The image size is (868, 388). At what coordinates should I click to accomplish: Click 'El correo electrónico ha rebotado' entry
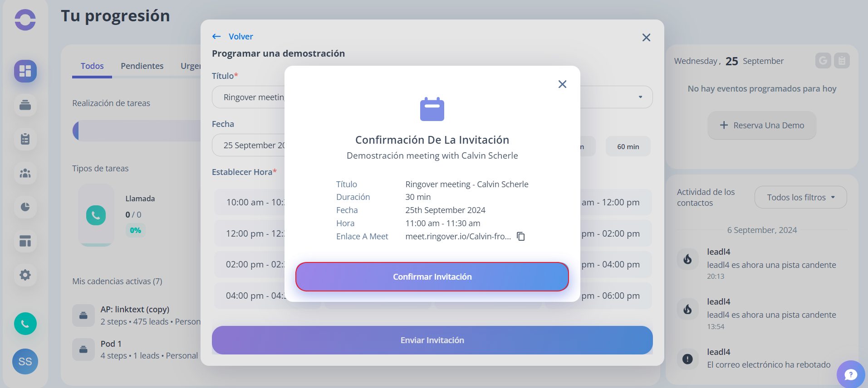(x=769, y=364)
